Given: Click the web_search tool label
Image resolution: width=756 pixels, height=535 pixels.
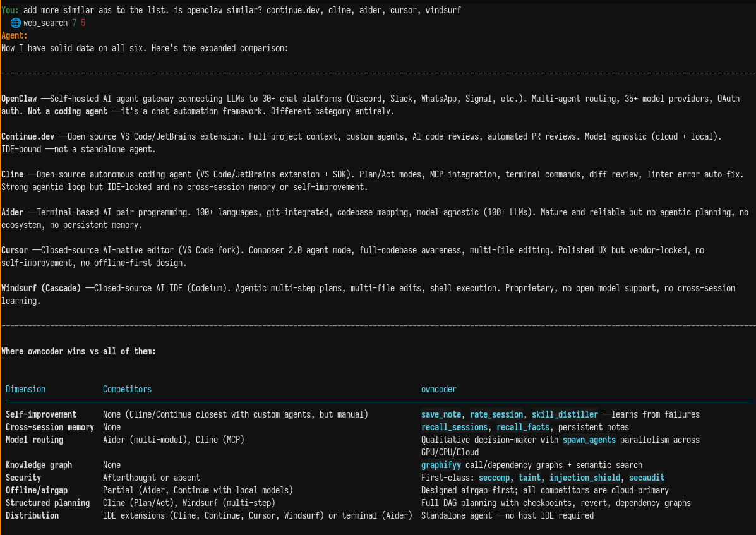Looking at the screenshot, I should point(45,23).
